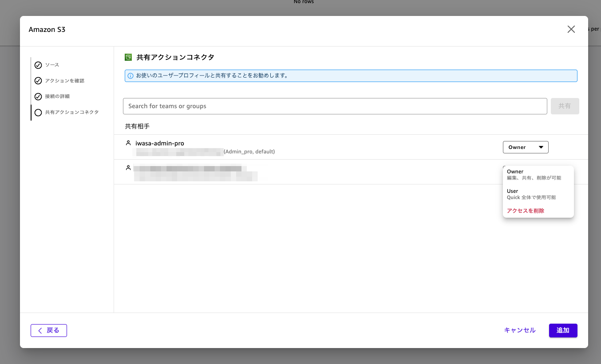The height and width of the screenshot is (364, 601).
Task: Focus the Search for teams or groups field
Action: (335, 106)
